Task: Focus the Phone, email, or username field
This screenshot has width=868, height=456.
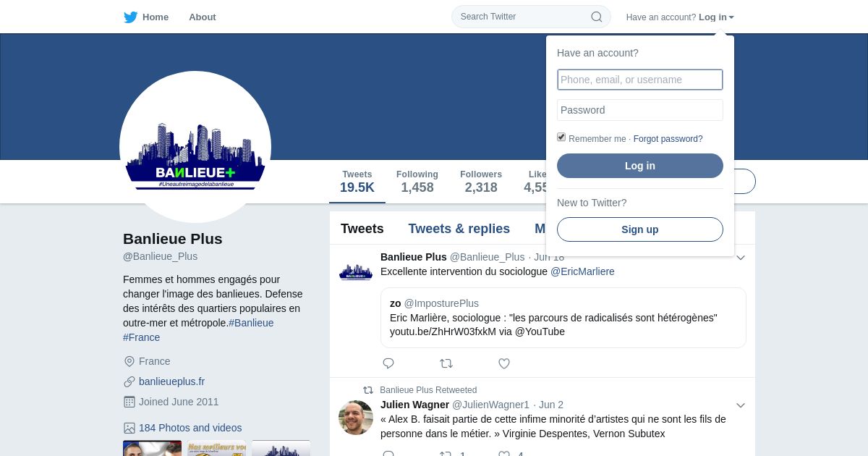Action: (640, 80)
